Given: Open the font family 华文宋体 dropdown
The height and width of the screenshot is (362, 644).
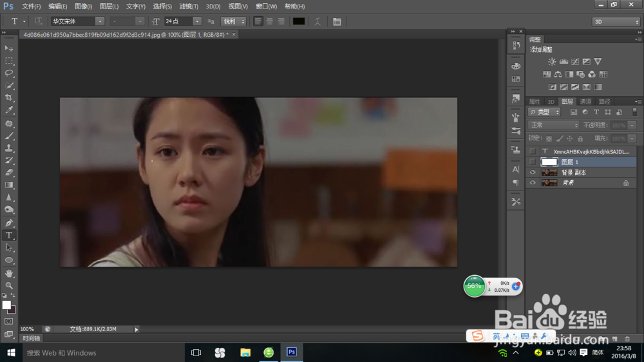Looking at the screenshot, I should click(x=100, y=21).
